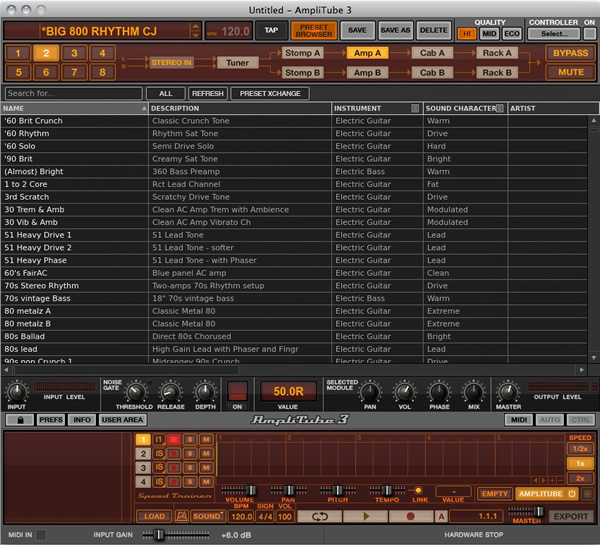Click the INPUT GAIN slider handle
This screenshot has height=545, width=600.
159,535
